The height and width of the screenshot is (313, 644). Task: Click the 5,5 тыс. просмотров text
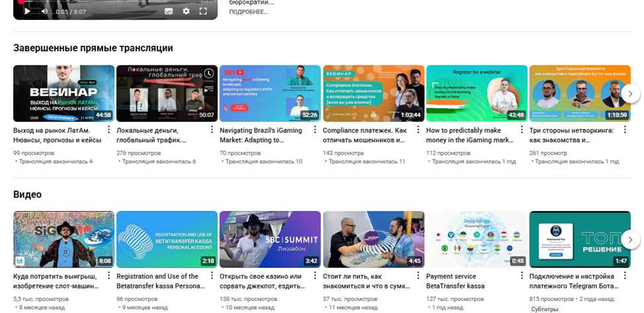[x=40, y=299]
